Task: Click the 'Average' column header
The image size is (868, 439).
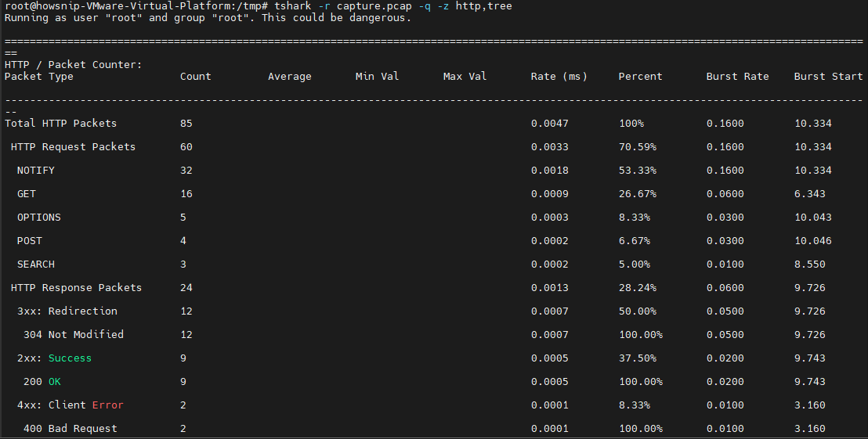Action: click(290, 77)
